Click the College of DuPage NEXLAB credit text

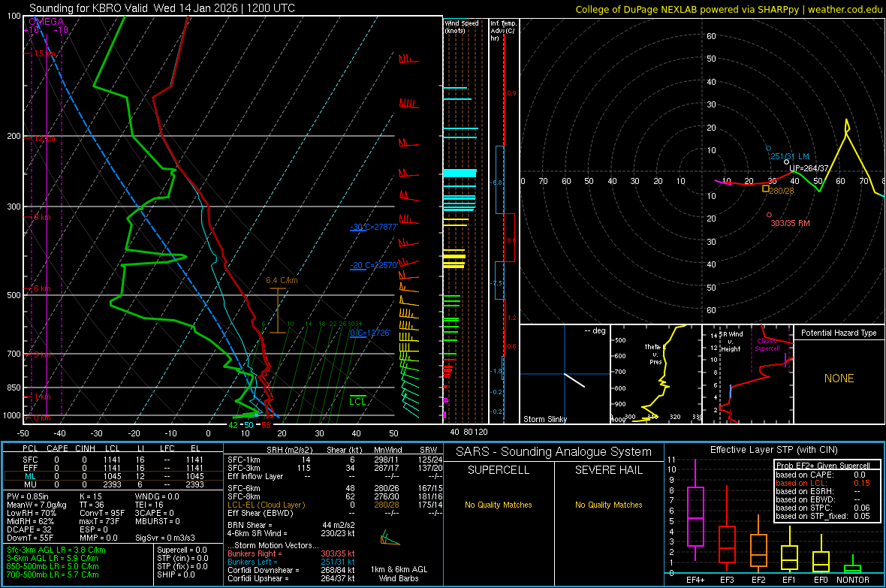point(728,9)
